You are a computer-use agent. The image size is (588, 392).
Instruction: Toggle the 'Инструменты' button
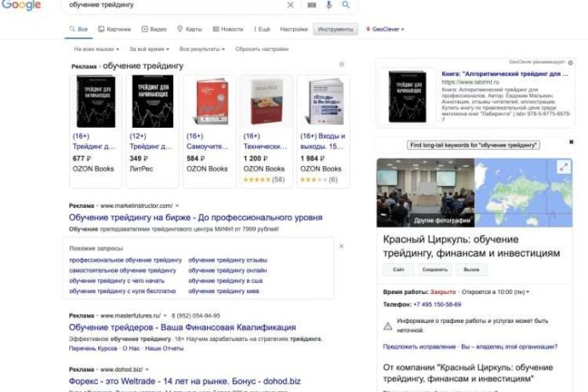pyautogui.click(x=335, y=29)
